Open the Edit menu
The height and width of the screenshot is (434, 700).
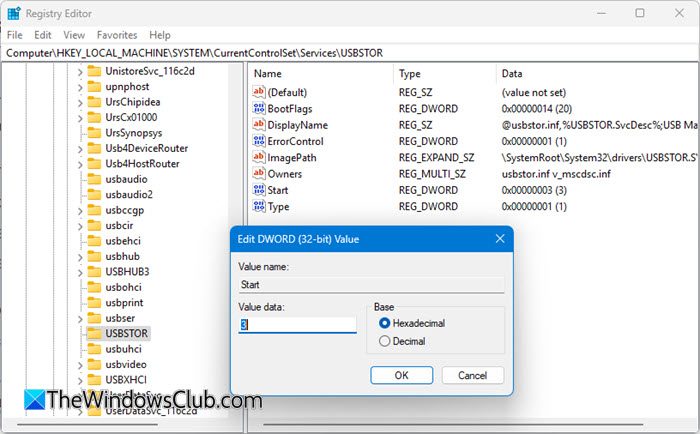43,35
